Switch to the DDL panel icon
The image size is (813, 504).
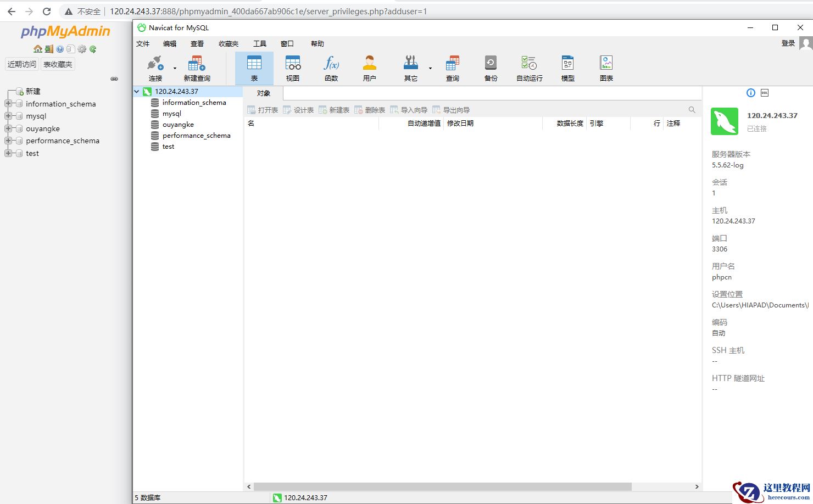coord(765,93)
